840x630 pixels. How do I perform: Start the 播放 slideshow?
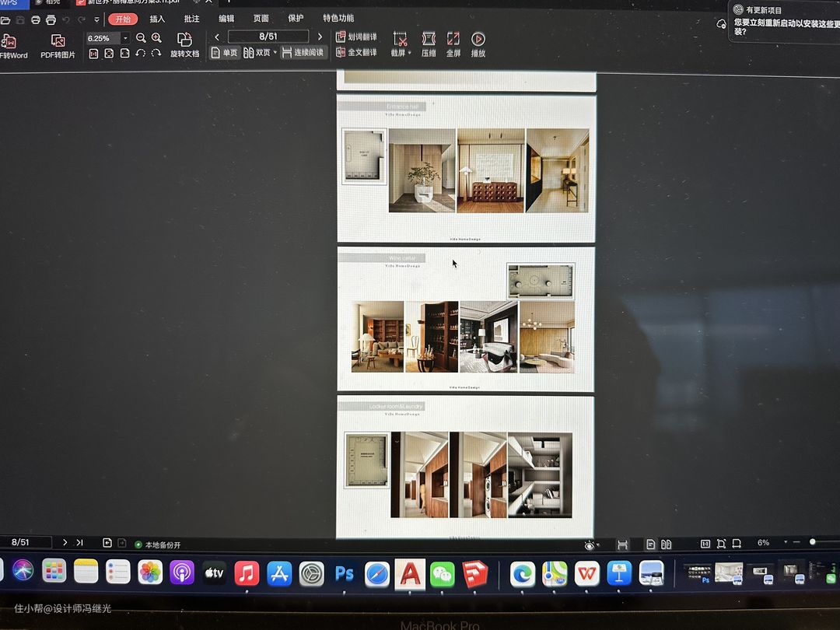pyautogui.click(x=478, y=39)
